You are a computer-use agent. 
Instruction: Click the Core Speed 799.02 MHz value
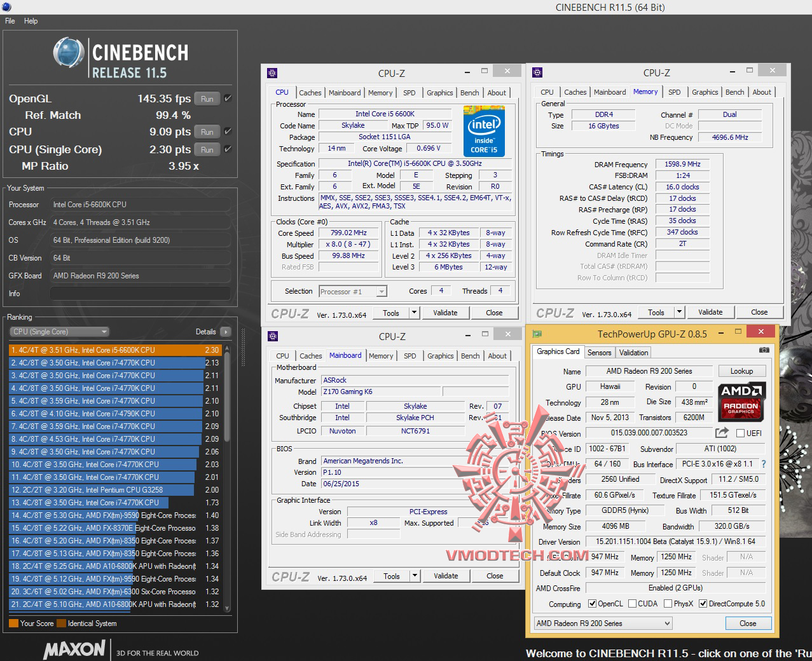click(348, 233)
